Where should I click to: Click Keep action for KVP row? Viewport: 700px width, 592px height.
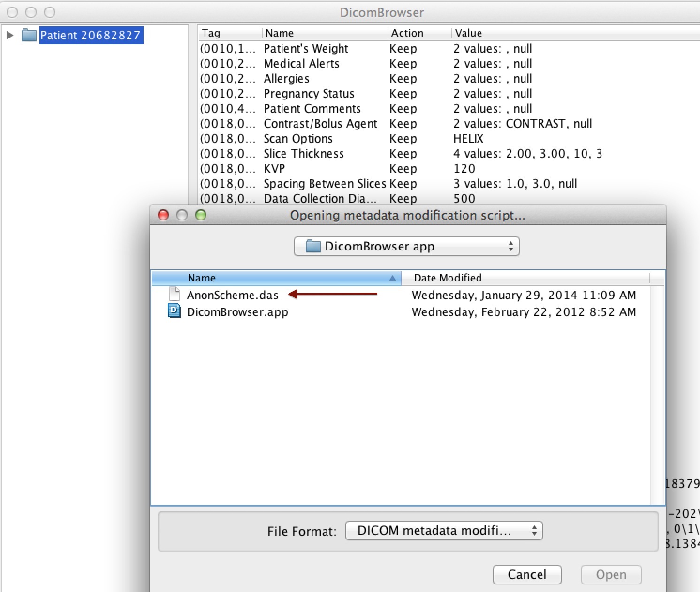coord(403,168)
